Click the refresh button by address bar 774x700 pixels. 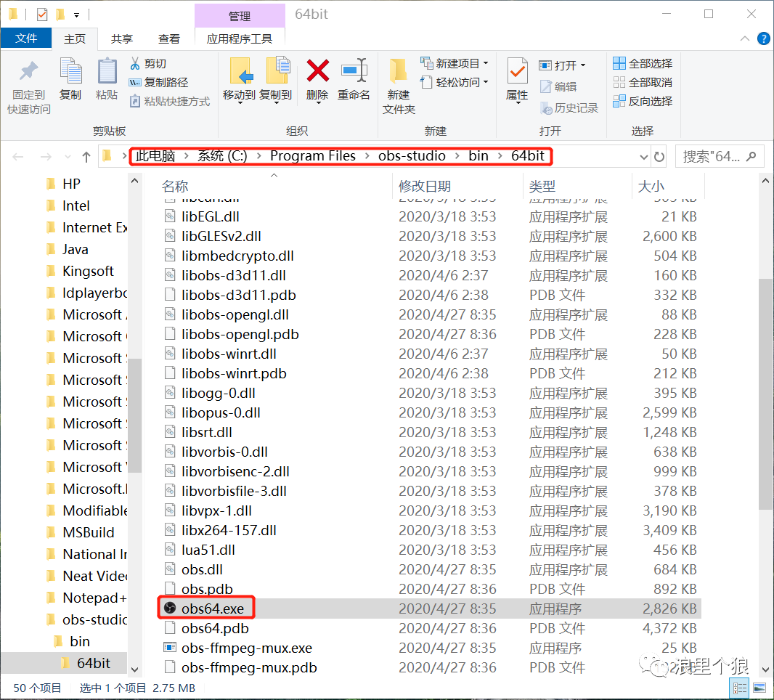[659, 157]
